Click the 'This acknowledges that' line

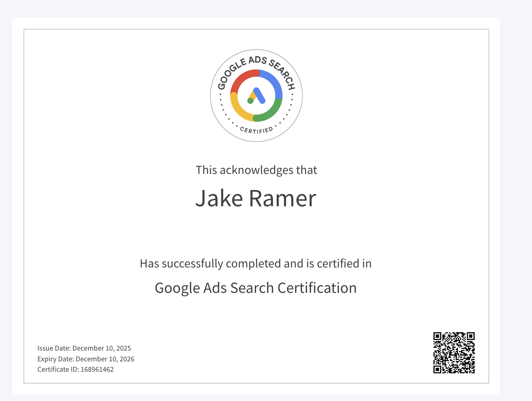click(256, 170)
